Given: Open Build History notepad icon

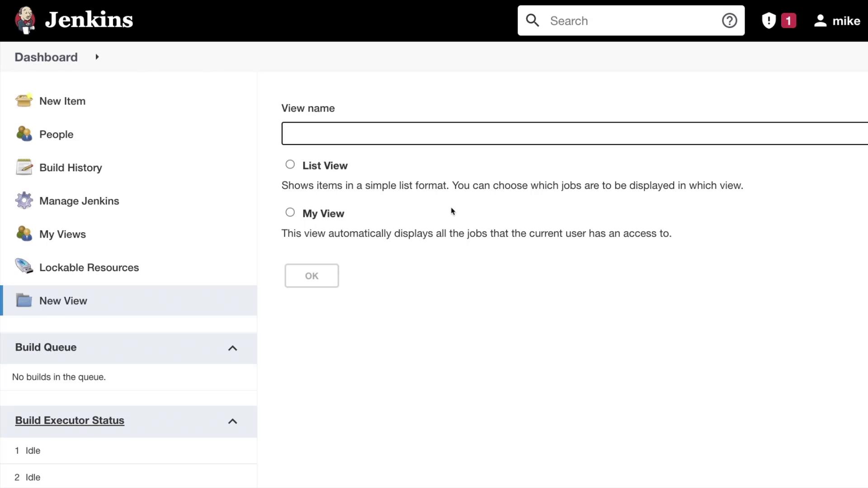Looking at the screenshot, I should coord(24,167).
